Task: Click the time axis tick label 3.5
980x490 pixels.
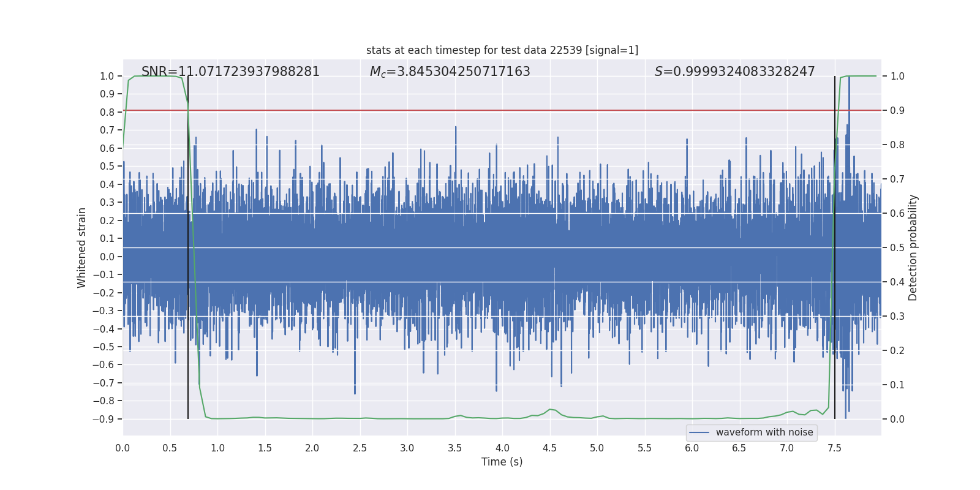Action: (x=455, y=448)
